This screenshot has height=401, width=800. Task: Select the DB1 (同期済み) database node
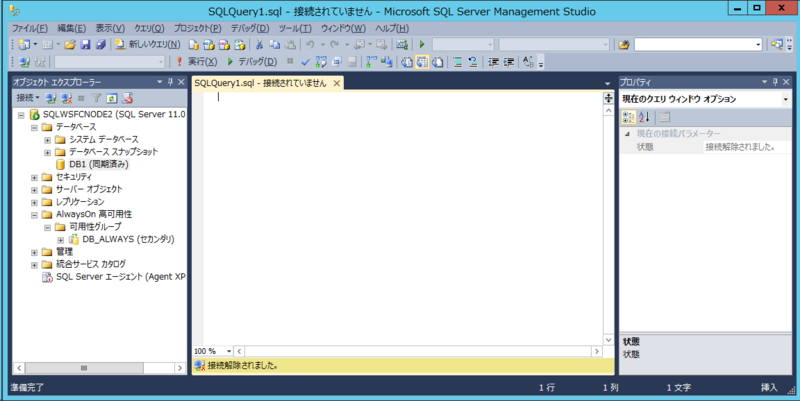click(x=98, y=164)
